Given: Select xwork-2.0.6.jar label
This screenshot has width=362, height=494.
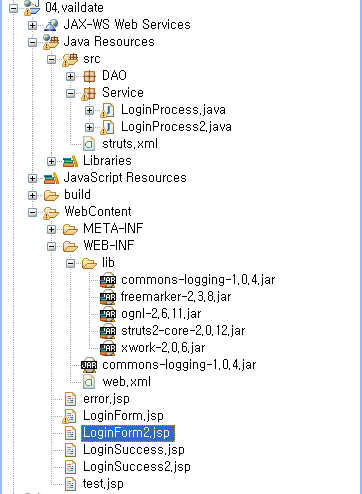Looking at the screenshot, I should pyautogui.click(x=163, y=348).
